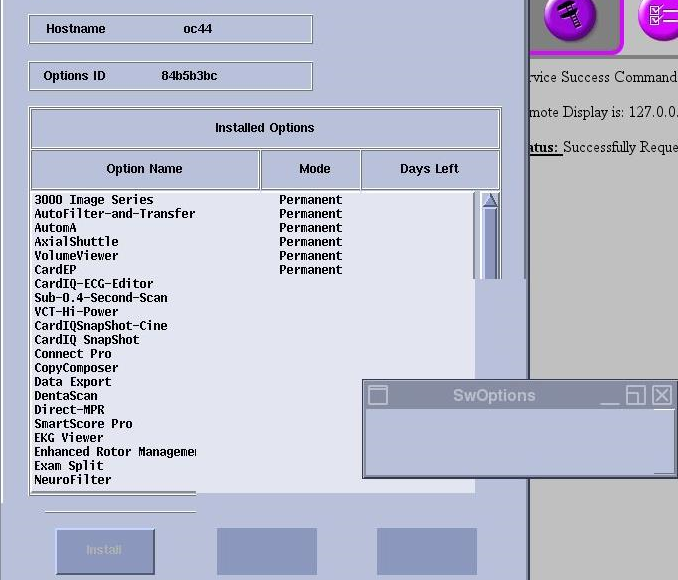Maximize the SwOptions window
Viewport: 678px width, 580px height.
click(635, 395)
